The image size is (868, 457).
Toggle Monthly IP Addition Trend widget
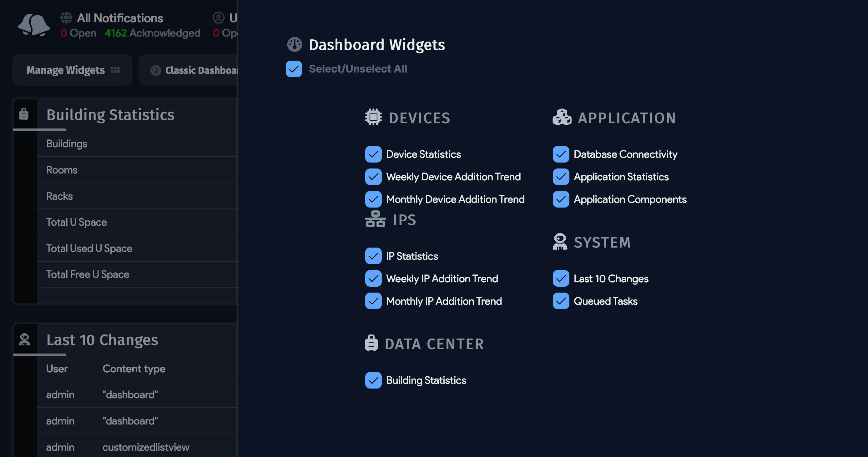pos(373,301)
